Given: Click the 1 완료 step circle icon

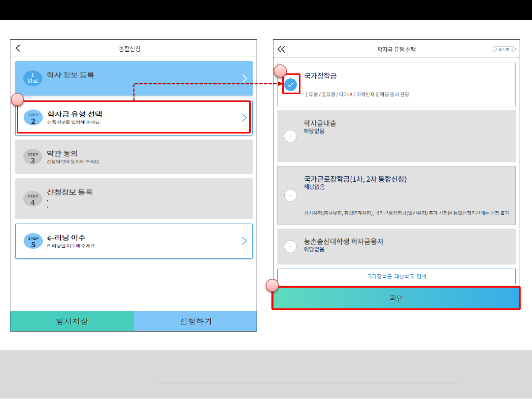Looking at the screenshot, I should click(x=33, y=78).
